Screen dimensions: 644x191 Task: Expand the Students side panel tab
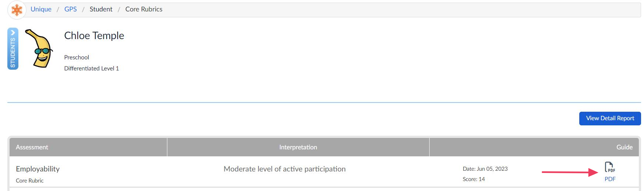coord(13,49)
